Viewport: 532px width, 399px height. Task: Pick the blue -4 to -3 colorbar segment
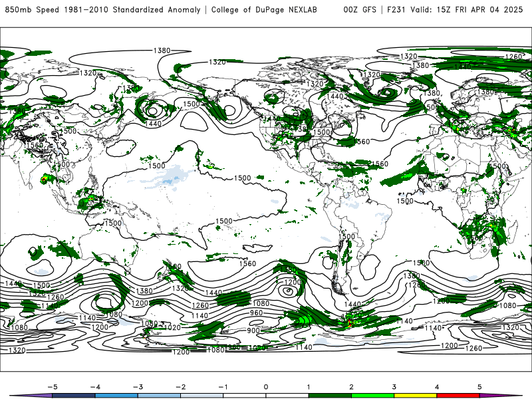[x=116, y=396]
